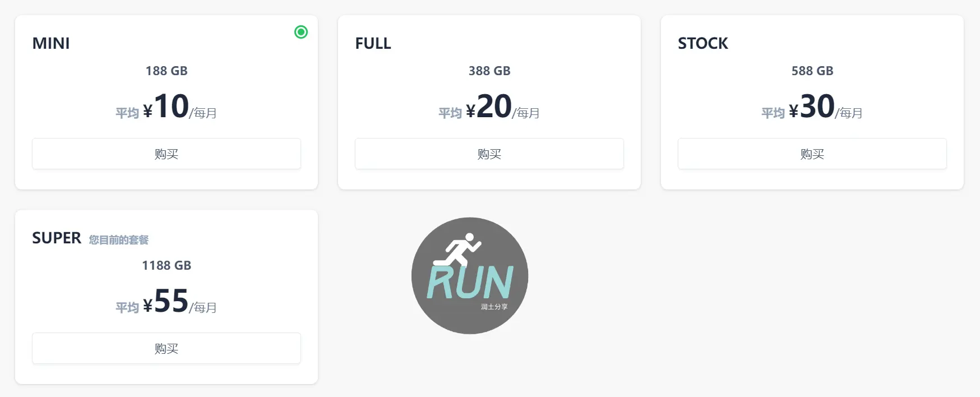The image size is (980, 397).
Task: Click the 您目前的套餐 current plan label
Action: click(x=119, y=240)
